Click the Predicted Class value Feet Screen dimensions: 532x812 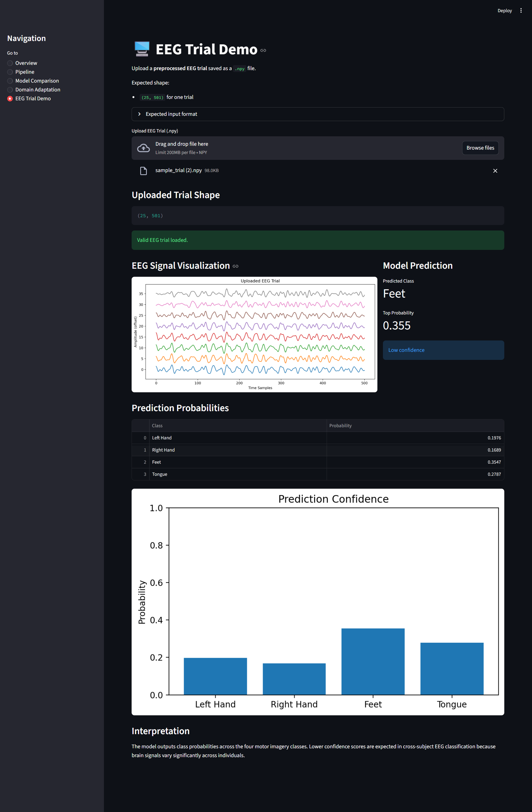click(394, 294)
